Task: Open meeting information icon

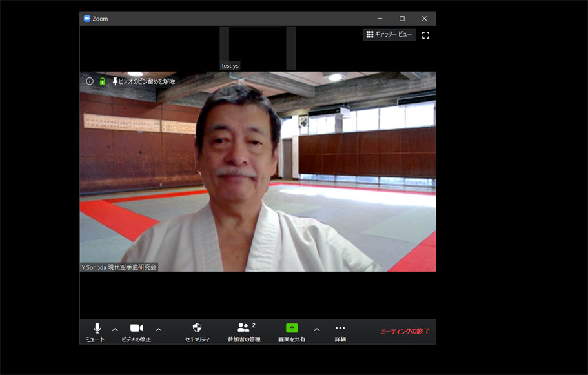Action: (x=90, y=81)
